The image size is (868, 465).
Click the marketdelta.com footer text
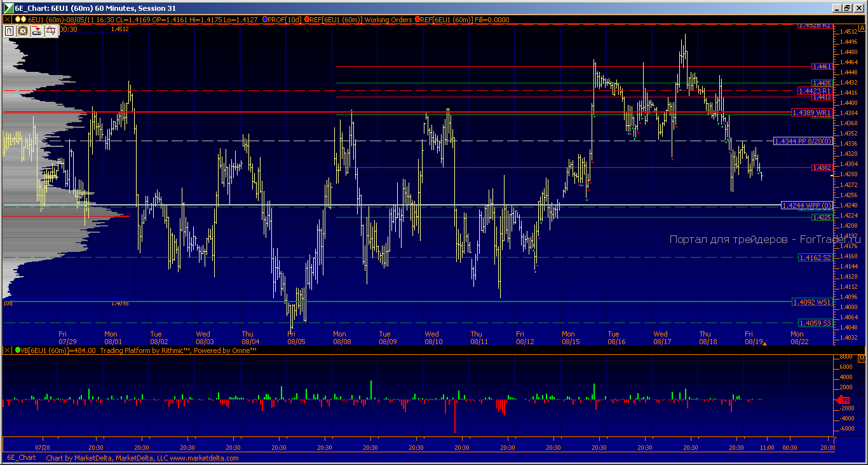click(204, 458)
